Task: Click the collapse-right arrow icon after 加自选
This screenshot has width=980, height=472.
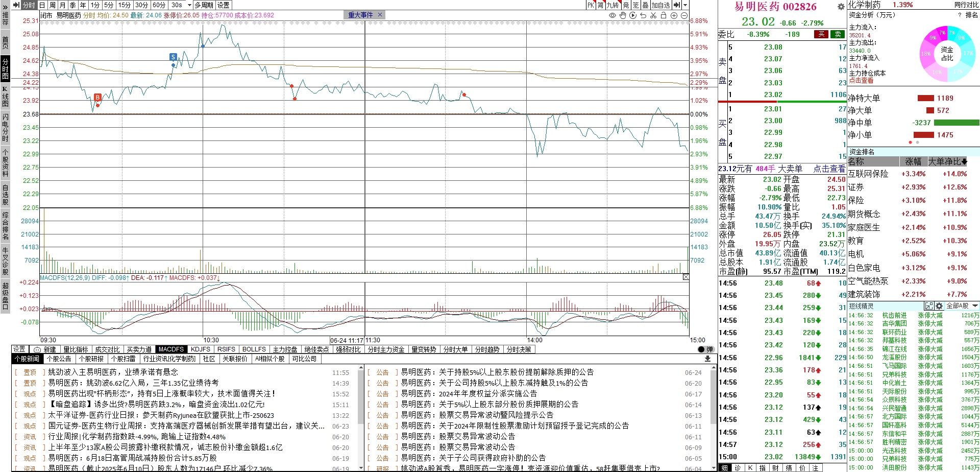Action: [x=676, y=5]
